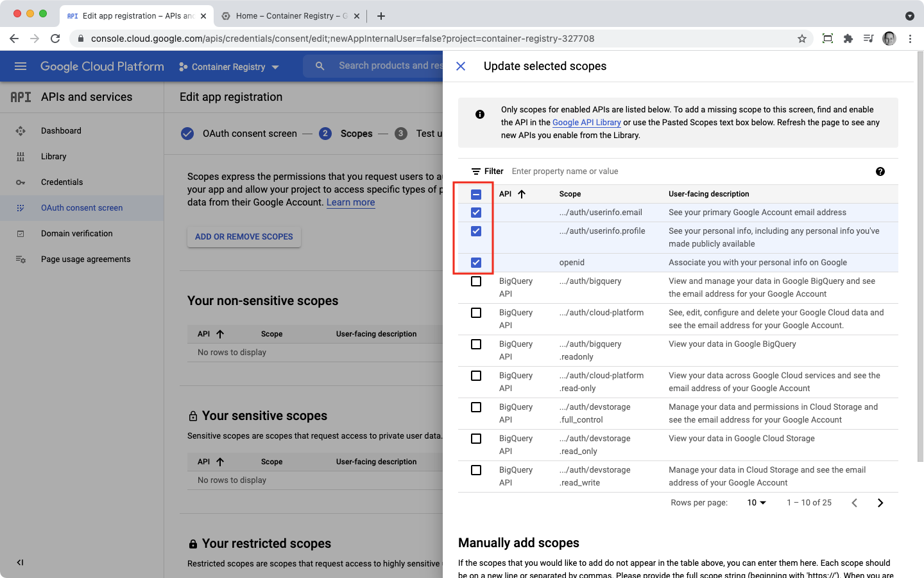This screenshot has height=578, width=924.
Task: Click the info icon in the notice box
Action: pyautogui.click(x=480, y=114)
